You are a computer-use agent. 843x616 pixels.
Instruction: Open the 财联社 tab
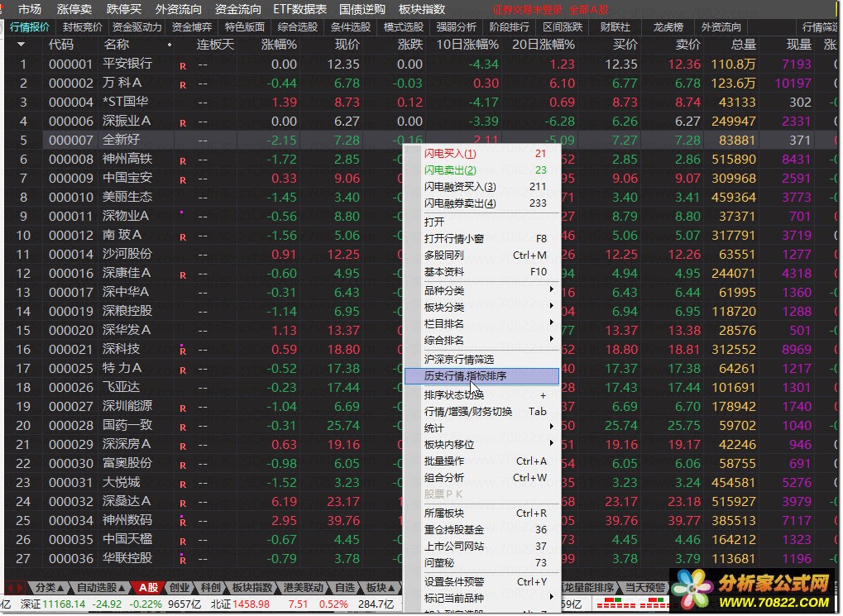pos(615,27)
